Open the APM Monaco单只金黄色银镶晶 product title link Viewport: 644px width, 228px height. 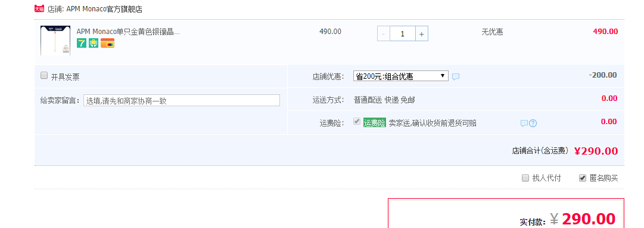[128, 32]
